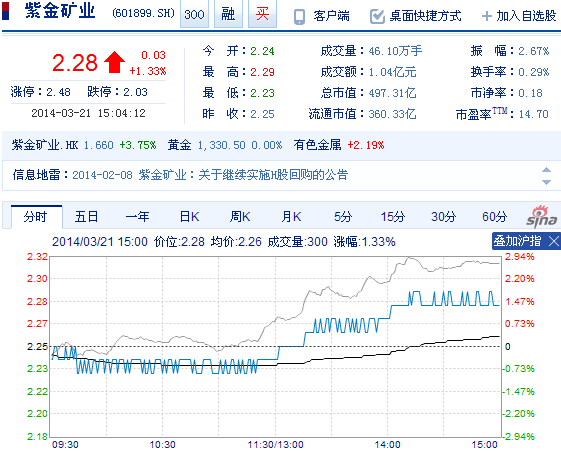Switch to the 五日 chart tab
Viewport: 561px width, 451px height.
(x=86, y=217)
